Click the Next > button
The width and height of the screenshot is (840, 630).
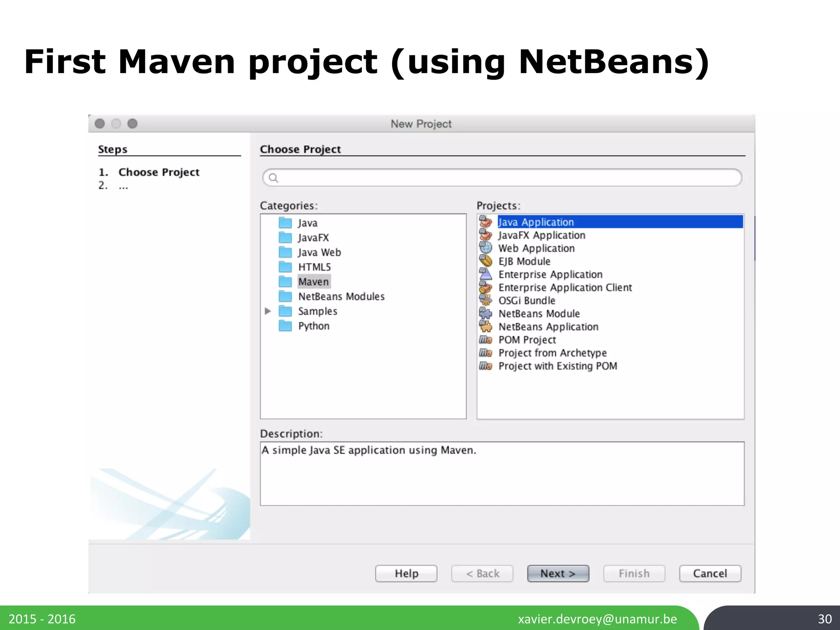(558, 573)
